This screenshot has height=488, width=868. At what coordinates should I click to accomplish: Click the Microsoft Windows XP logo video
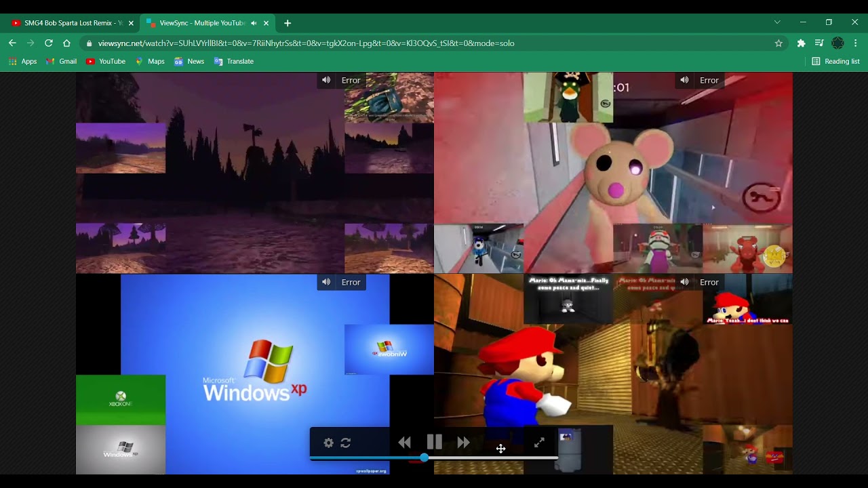coord(255,371)
